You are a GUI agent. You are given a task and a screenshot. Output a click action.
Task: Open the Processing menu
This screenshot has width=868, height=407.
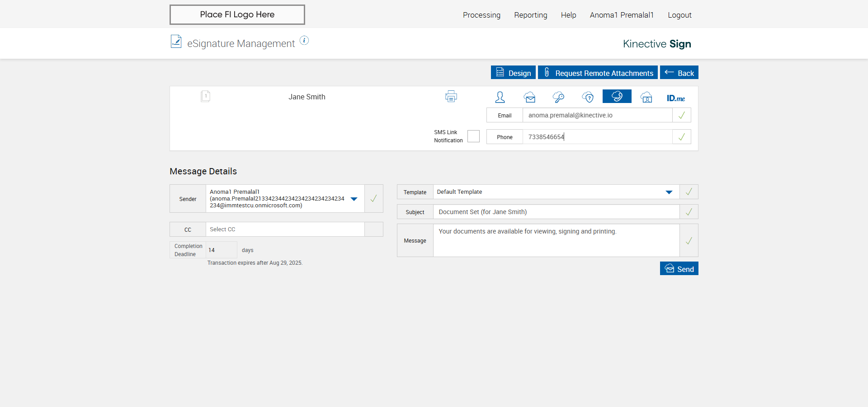481,15
